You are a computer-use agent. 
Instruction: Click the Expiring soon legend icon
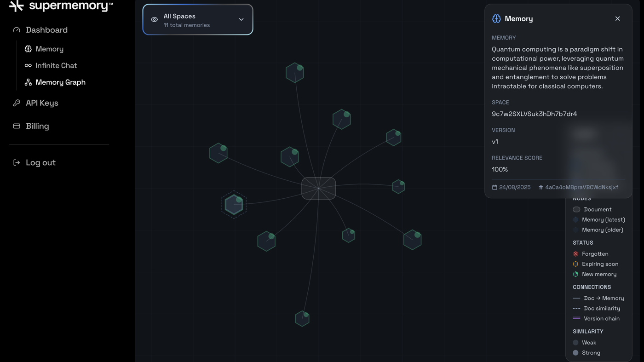click(x=575, y=264)
